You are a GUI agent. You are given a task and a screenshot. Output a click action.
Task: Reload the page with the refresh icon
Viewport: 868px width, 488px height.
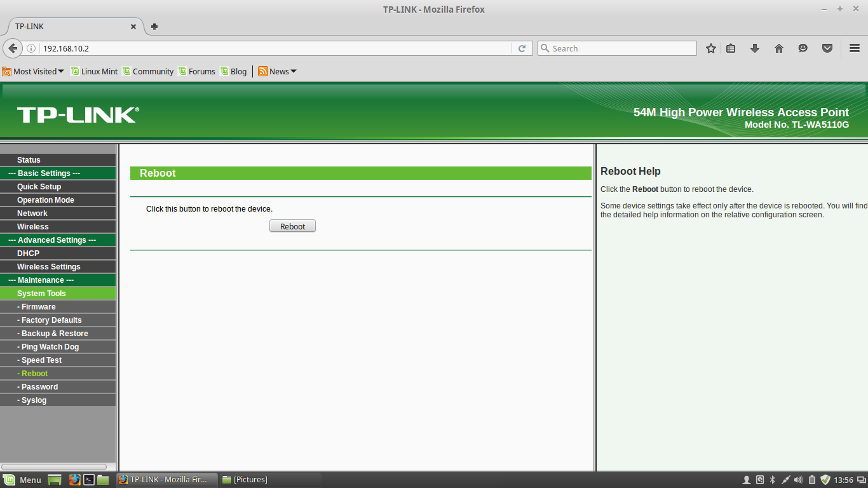point(522,48)
